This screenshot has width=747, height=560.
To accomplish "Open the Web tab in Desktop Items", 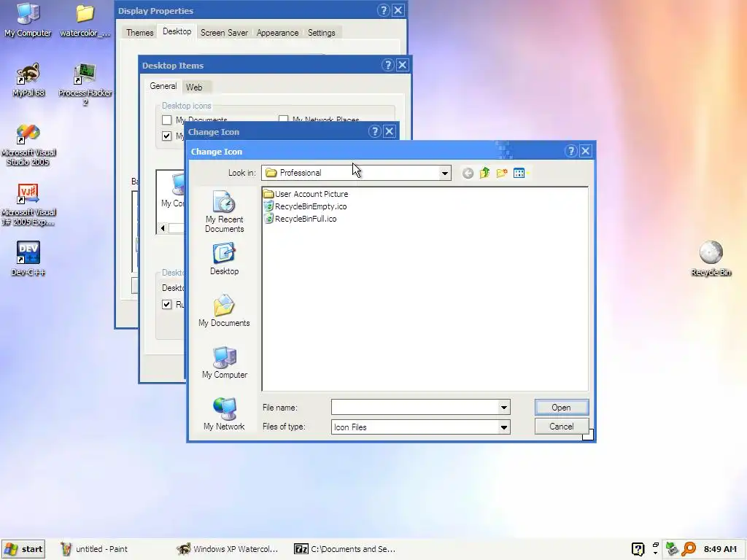I will pos(194,87).
